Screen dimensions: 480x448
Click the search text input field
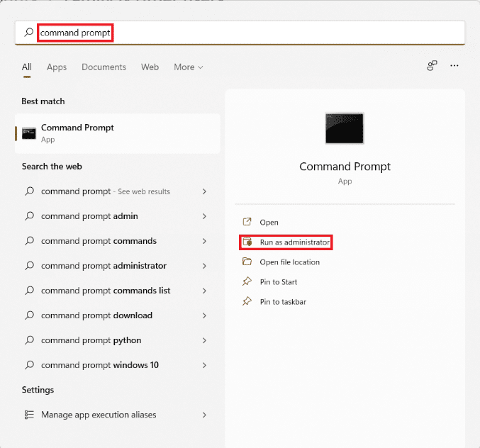click(248, 33)
